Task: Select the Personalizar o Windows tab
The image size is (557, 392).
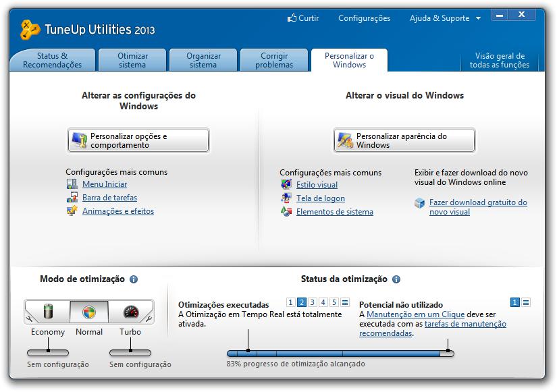Action: [349, 60]
